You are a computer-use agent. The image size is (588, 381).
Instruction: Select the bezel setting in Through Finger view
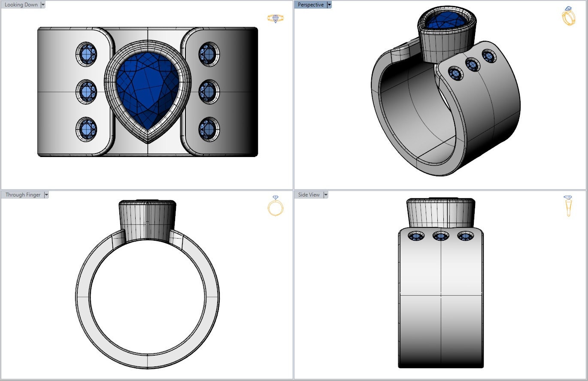click(147, 221)
